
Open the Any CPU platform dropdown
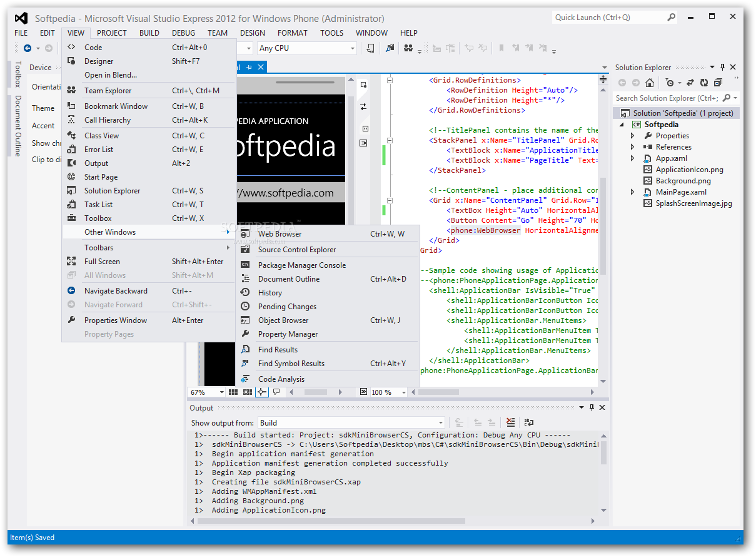pyautogui.click(x=353, y=48)
